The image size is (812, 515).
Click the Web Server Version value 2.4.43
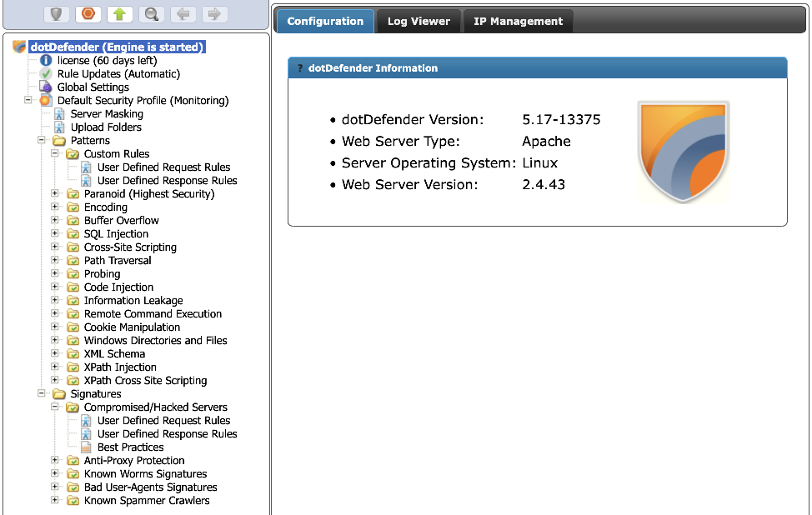click(x=544, y=185)
